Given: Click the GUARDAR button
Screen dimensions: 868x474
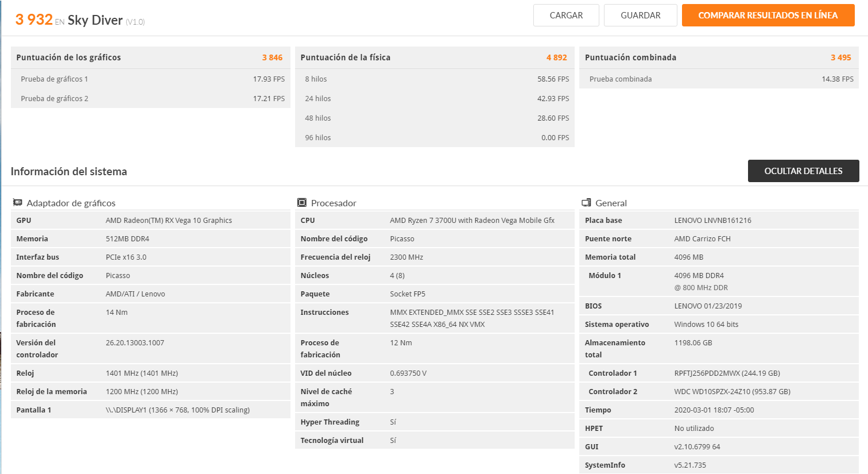Looking at the screenshot, I should [x=641, y=16].
